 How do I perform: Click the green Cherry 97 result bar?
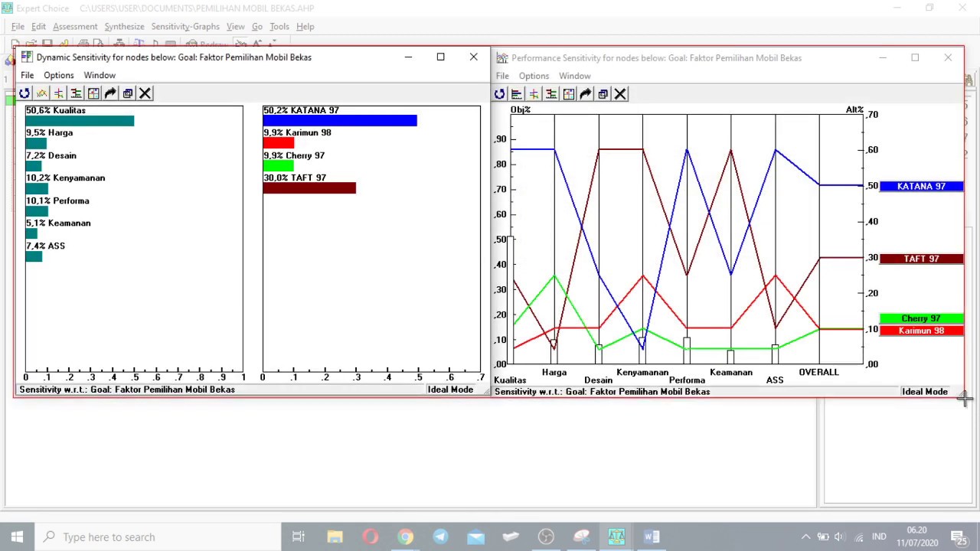[x=278, y=166]
